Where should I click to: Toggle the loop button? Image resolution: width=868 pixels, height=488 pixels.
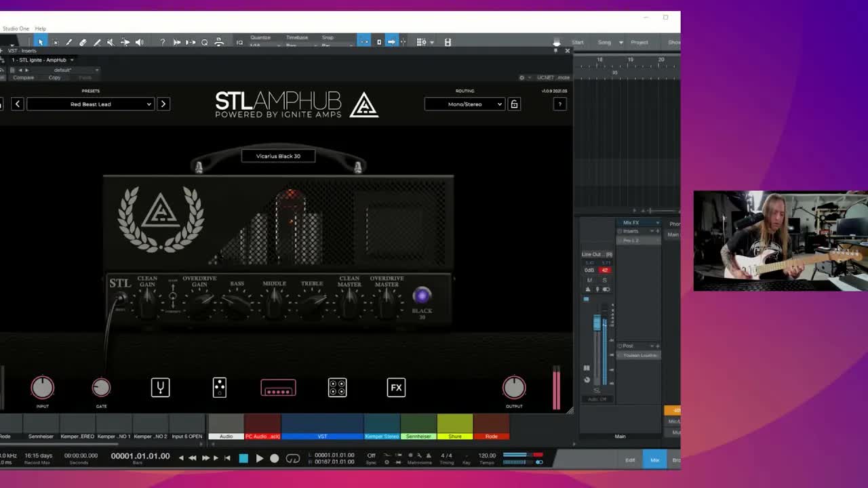[x=293, y=459]
